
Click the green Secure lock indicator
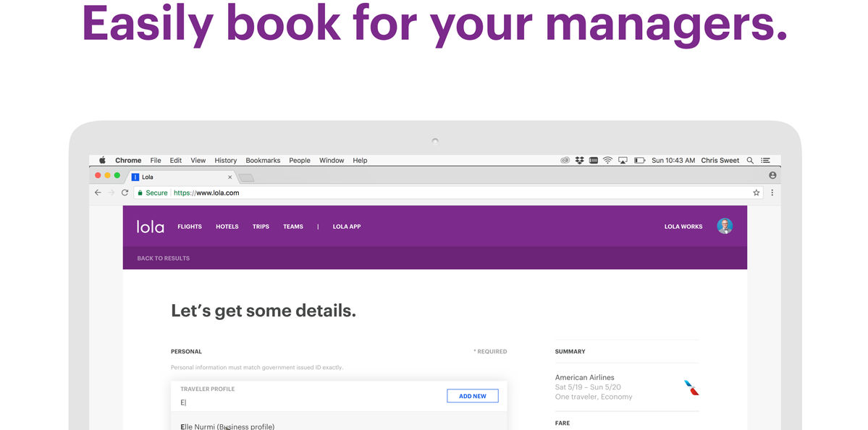point(152,193)
